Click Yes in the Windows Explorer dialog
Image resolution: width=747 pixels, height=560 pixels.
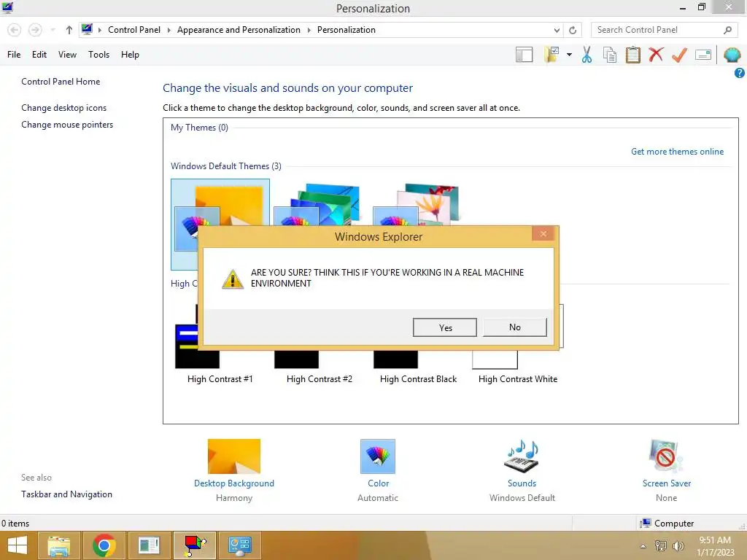(x=444, y=327)
